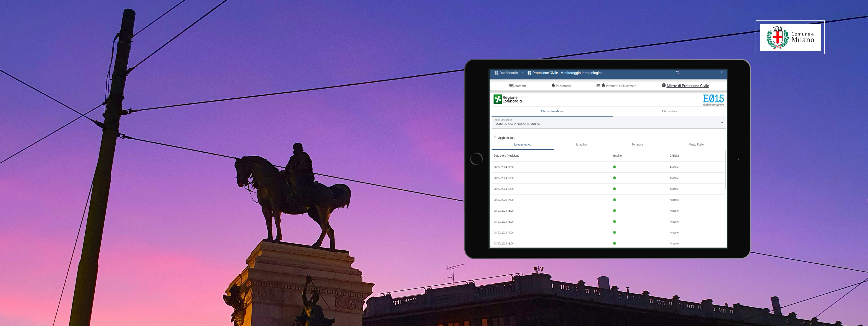Click the Aggiorna Dati button
Image resolution: width=868 pixels, height=326 pixels.
coord(506,138)
